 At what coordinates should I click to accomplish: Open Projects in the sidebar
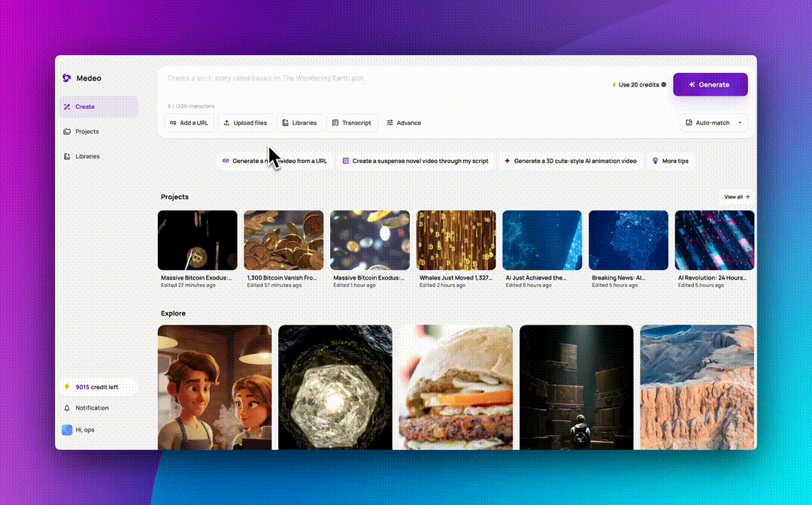pyautogui.click(x=98, y=132)
